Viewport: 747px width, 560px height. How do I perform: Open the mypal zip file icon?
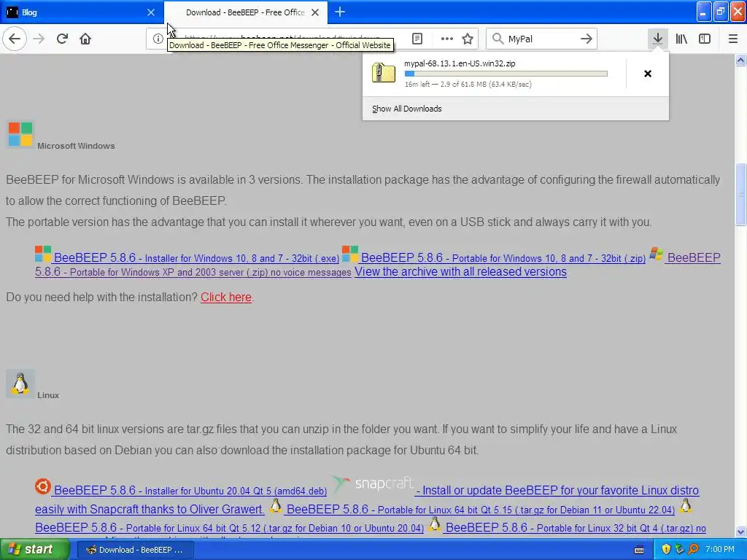coord(384,73)
